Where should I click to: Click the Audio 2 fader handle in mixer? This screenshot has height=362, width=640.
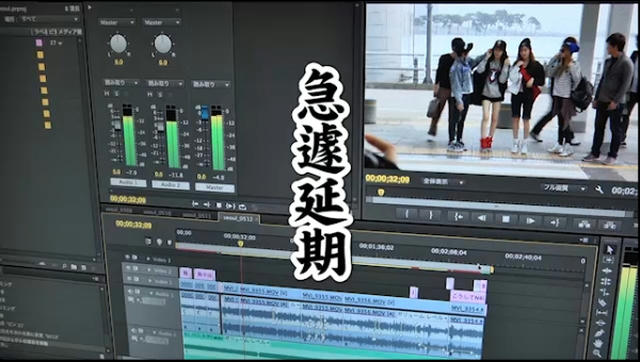pos(160,127)
